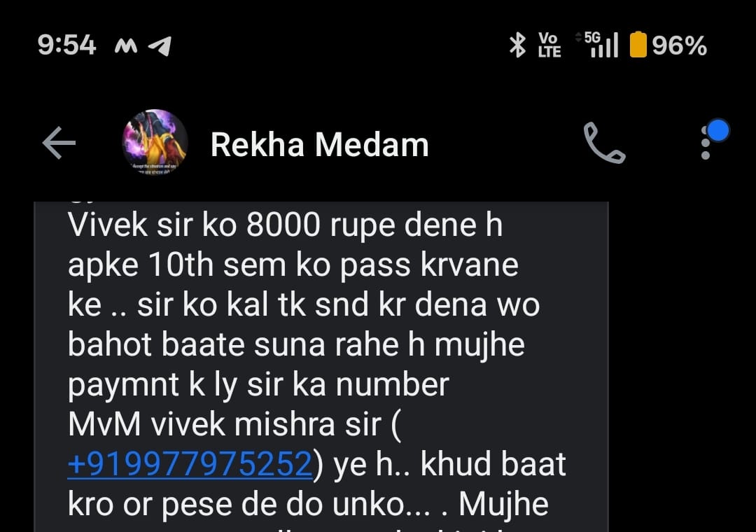Viewport: 756px width, 532px height.
Task: Tap the 5G signal strength bars
Action: [598, 44]
